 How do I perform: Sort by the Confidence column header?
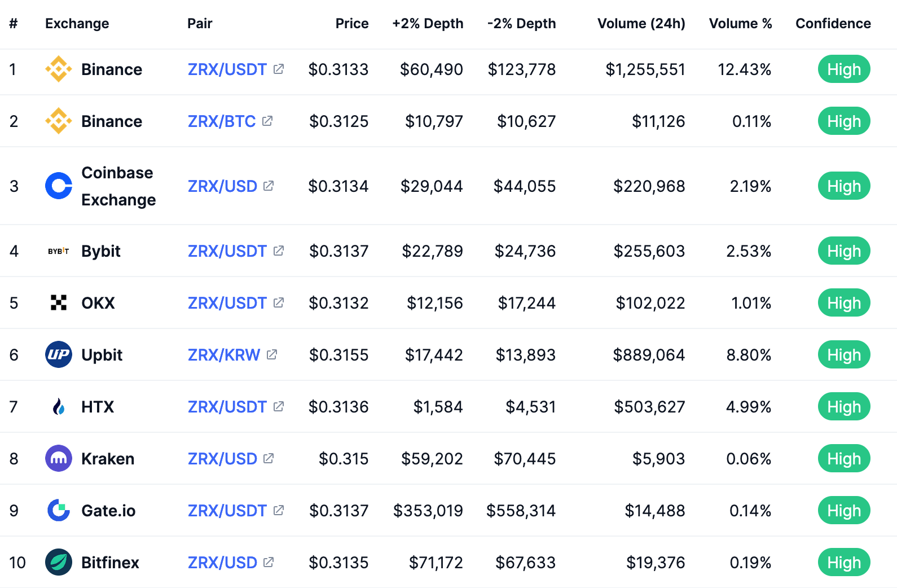[833, 24]
